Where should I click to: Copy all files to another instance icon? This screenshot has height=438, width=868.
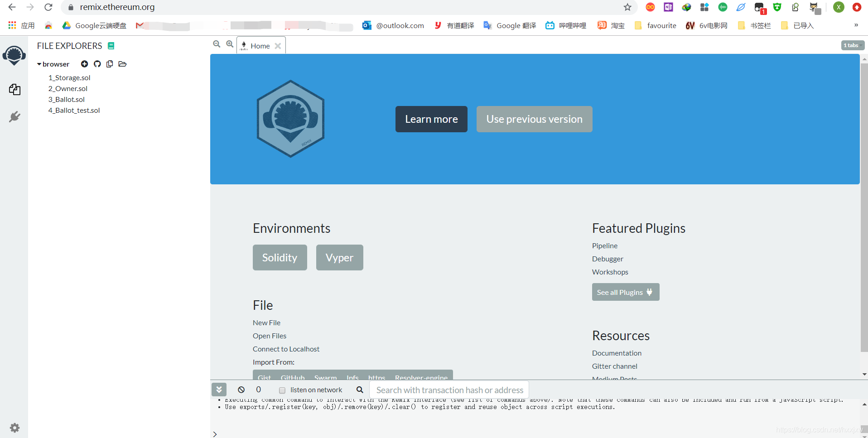(x=110, y=64)
